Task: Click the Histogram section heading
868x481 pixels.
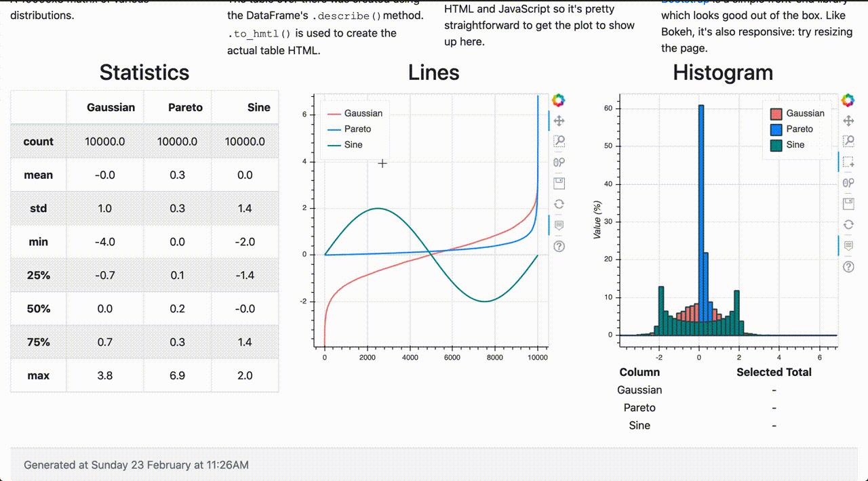Action: (x=722, y=72)
